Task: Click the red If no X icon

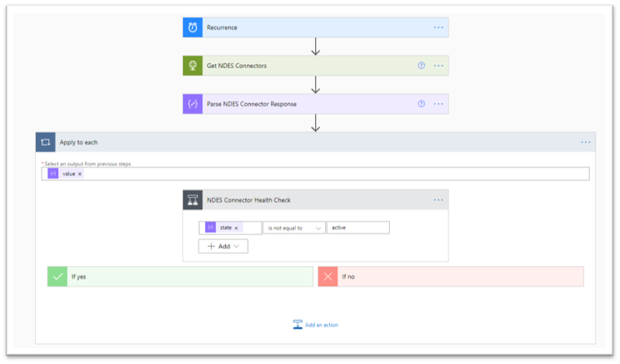Action: 327,277
